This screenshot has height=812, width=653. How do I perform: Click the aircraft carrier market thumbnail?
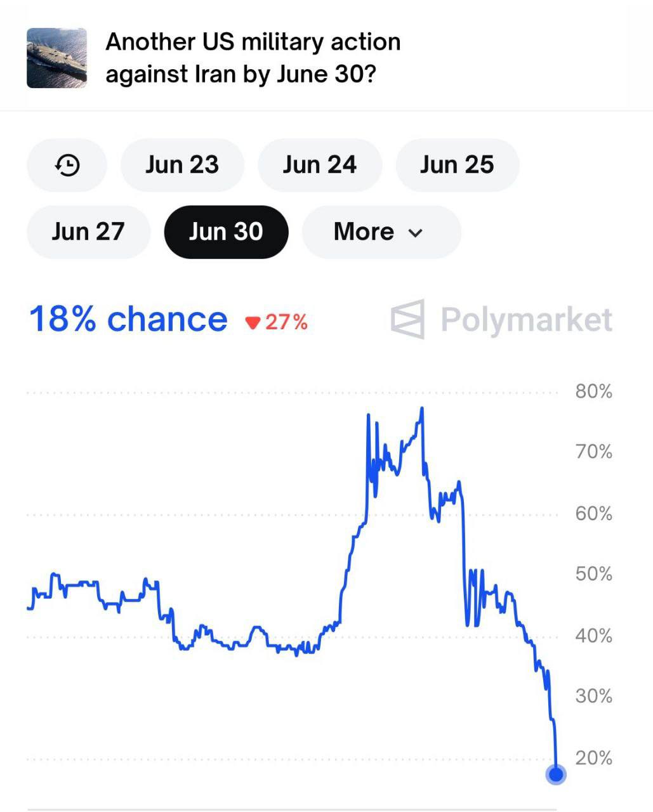pyautogui.click(x=56, y=58)
